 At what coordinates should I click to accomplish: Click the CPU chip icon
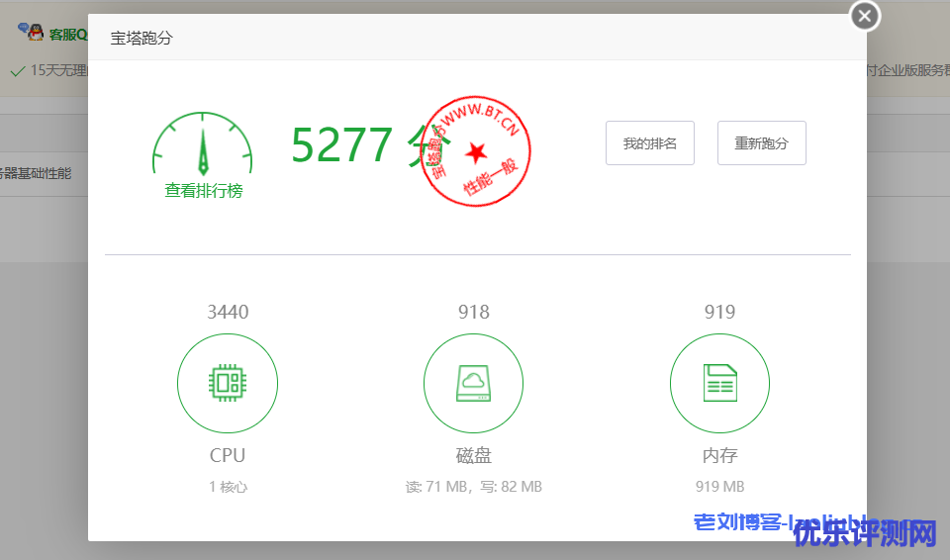228,383
